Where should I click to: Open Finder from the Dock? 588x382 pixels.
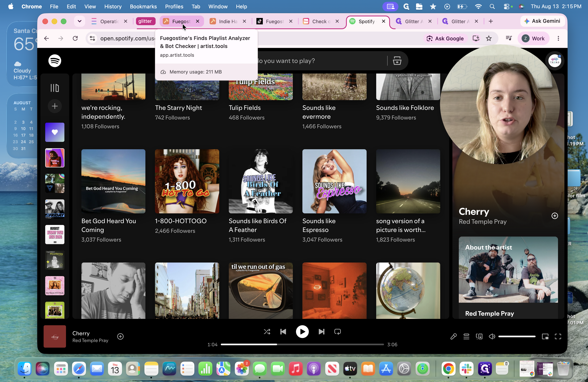coord(24,369)
